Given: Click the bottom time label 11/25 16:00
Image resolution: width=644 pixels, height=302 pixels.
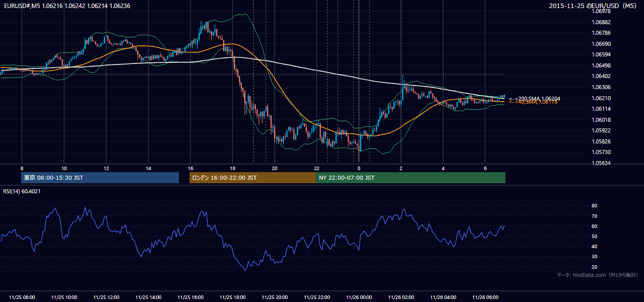Looking at the screenshot, I should pyautogui.click(x=190, y=297).
